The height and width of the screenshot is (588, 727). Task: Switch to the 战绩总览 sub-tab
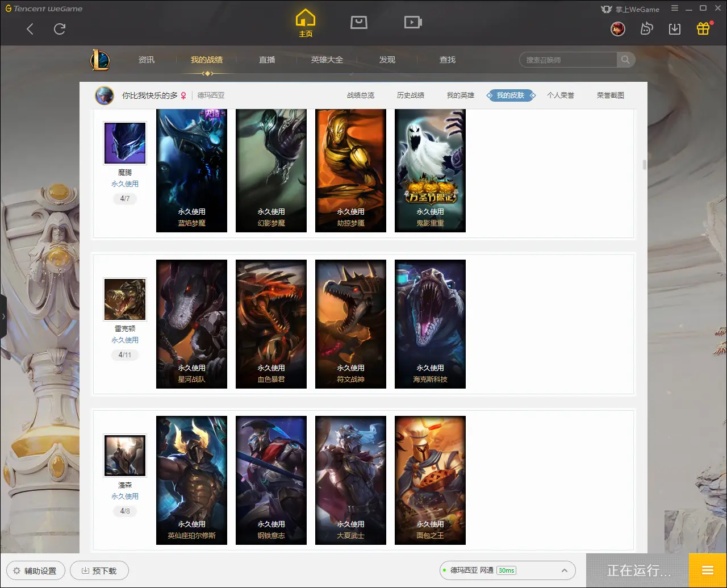point(361,95)
